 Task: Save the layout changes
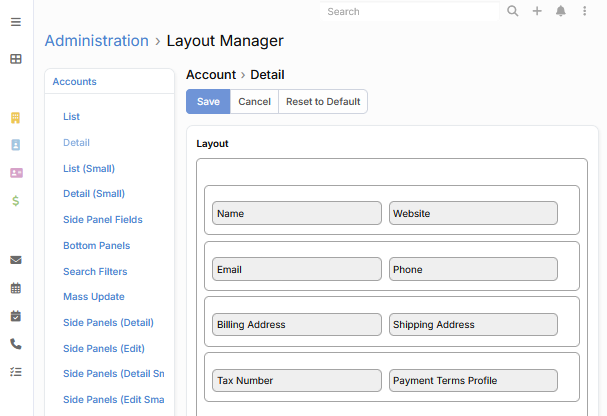coord(208,101)
